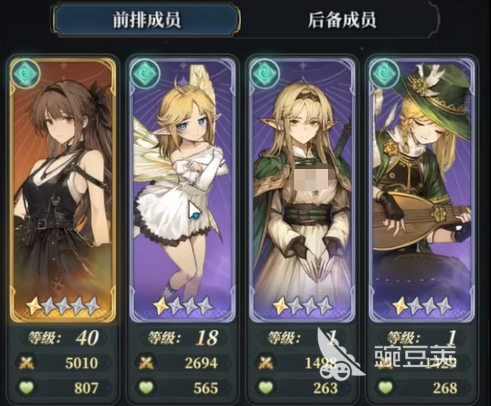Click green heart health icon beside 807
Viewport: 491px width, 406px height.
coord(27,387)
